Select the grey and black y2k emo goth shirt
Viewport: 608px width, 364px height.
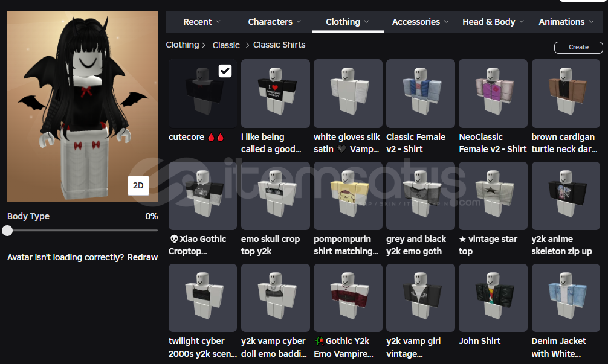coord(420,196)
